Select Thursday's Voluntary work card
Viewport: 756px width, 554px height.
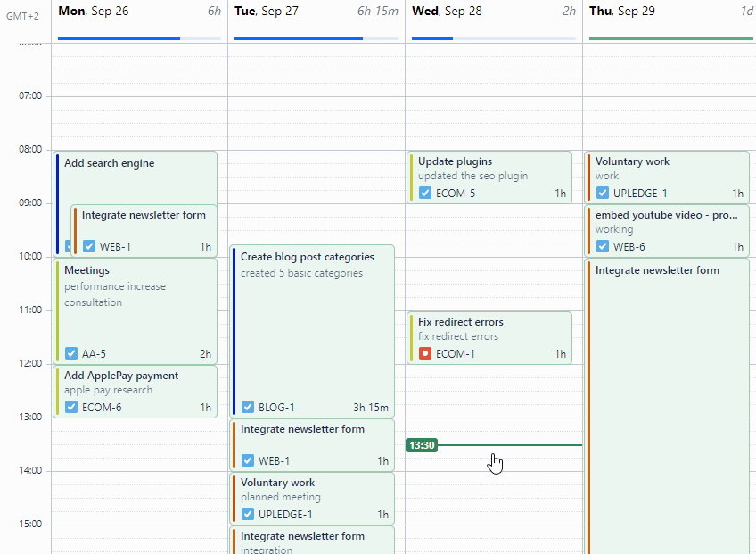(x=667, y=178)
